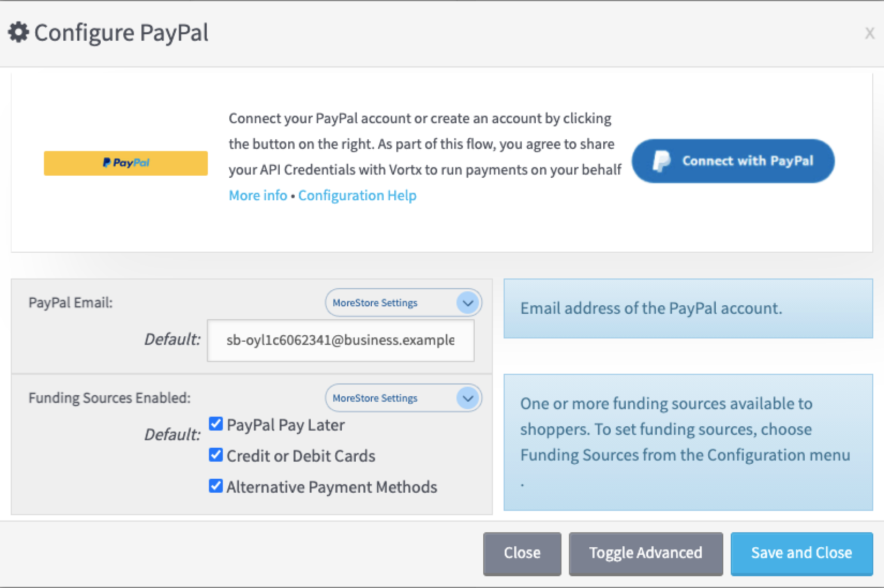This screenshot has width=884, height=588.
Task: Disable Alternative Payment Methods checkbox
Action: tap(216, 486)
